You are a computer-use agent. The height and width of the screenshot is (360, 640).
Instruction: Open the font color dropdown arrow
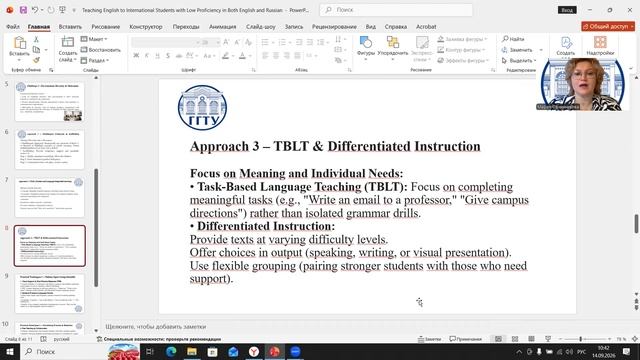[250, 56]
